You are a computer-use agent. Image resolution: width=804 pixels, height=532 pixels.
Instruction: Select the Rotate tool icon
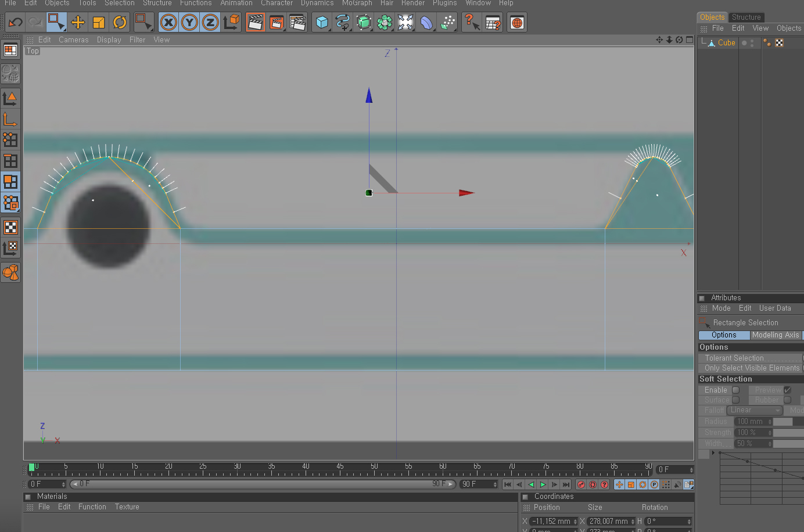(120, 23)
